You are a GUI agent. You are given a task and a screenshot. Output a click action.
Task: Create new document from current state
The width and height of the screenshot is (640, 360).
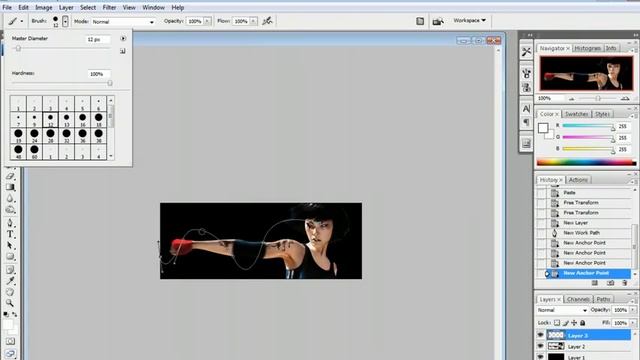595,283
